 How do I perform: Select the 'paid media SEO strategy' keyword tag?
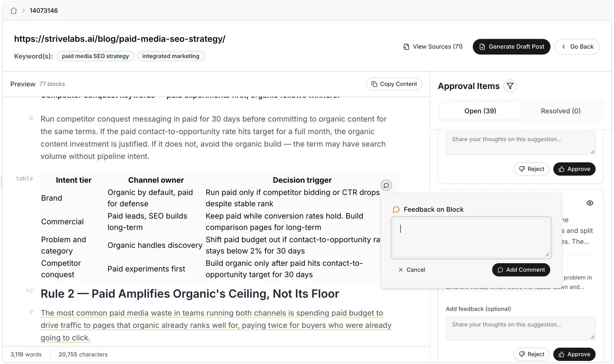(x=96, y=56)
